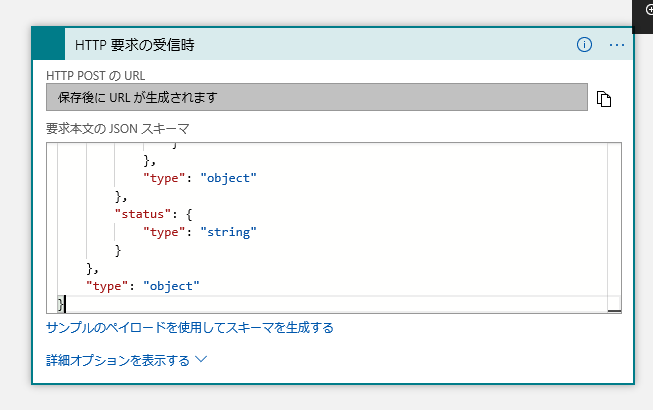The image size is (653, 410).
Task: Click the info icon in the trigger header
Action: [584, 45]
